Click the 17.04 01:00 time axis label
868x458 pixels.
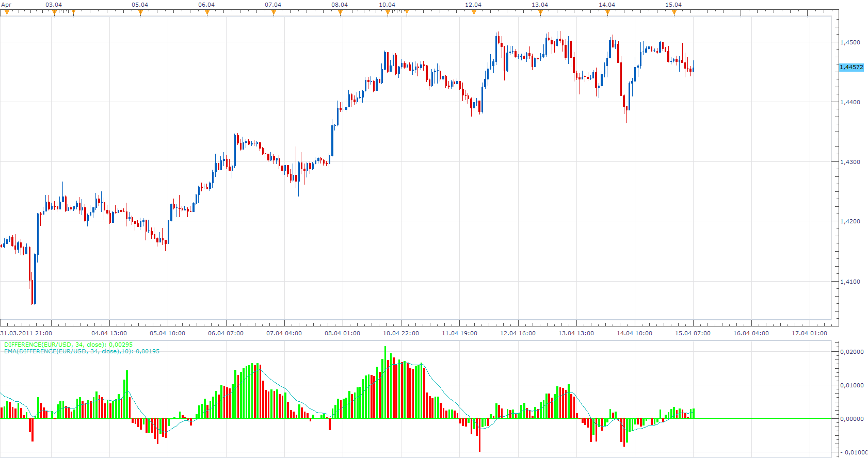click(809, 333)
